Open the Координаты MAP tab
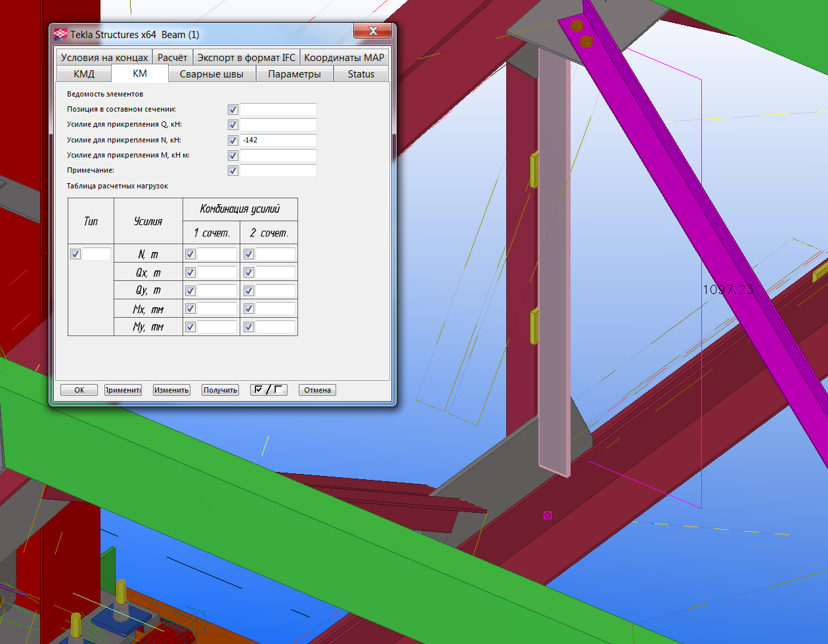 344,58
